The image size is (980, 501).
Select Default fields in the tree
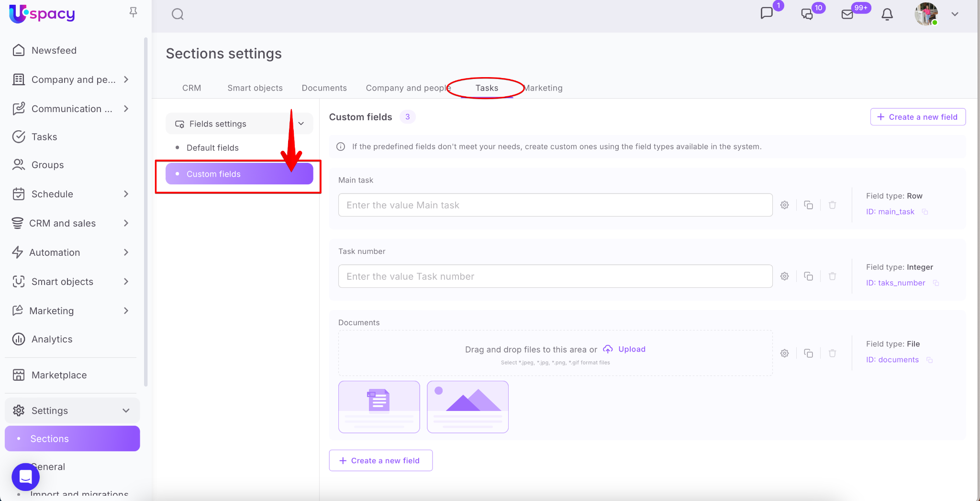(212, 148)
